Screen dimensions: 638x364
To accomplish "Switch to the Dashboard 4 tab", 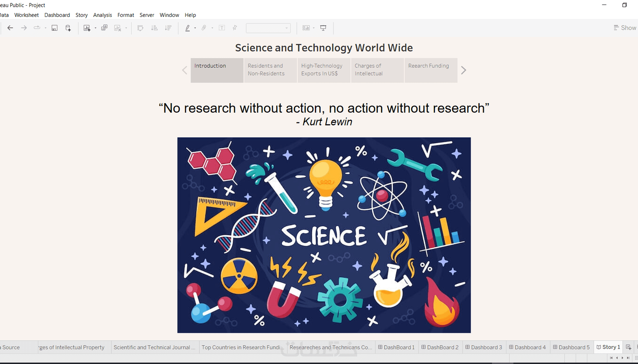I will click(527, 347).
